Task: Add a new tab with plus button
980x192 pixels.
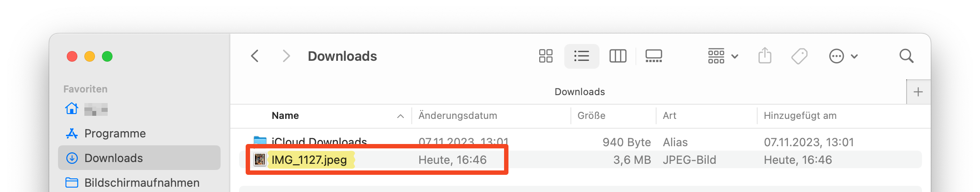Action: [918, 92]
